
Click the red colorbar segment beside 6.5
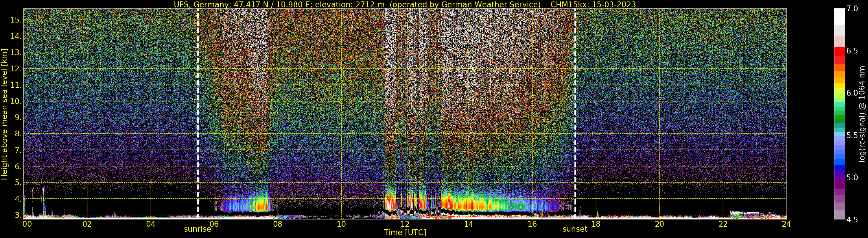[839, 51]
